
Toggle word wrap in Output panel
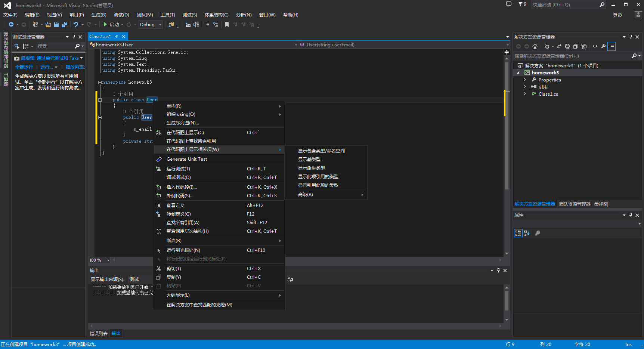[x=290, y=279]
